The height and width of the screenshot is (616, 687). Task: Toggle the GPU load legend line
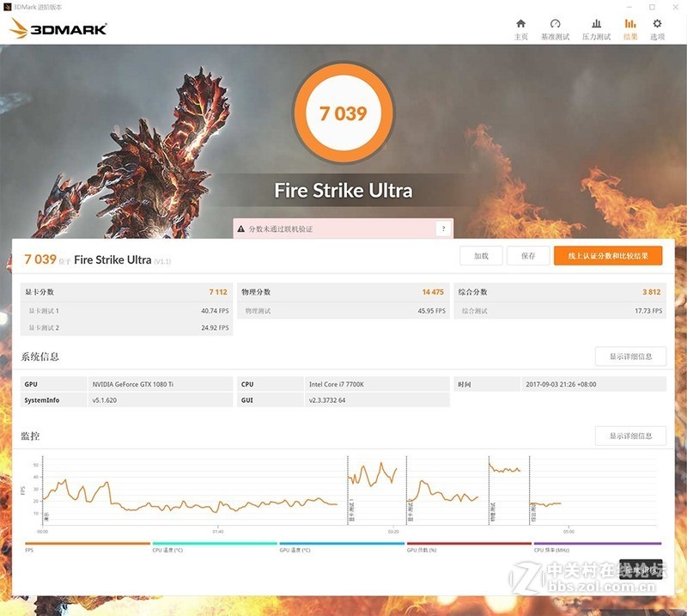469,543
